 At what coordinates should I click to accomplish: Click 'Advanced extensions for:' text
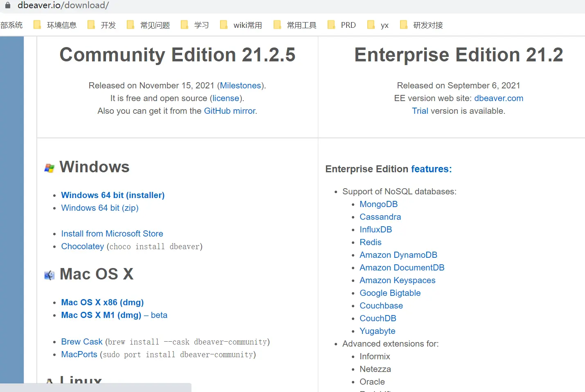coord(390,344)
